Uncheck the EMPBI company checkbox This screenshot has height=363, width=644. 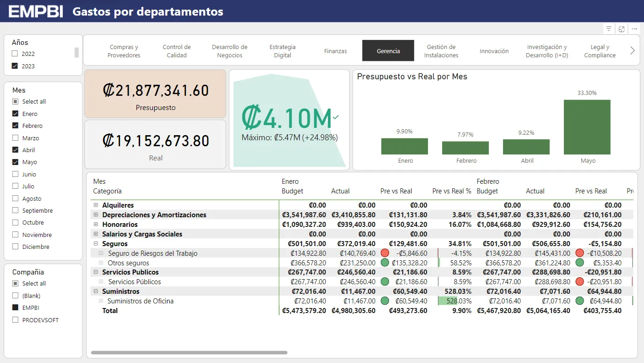tap(15, 308)
